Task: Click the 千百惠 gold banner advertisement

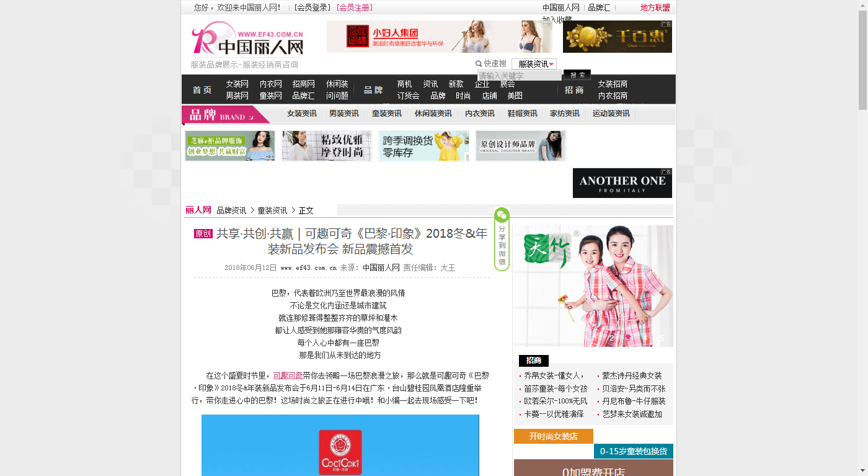Action: click(x=618, y=37)
